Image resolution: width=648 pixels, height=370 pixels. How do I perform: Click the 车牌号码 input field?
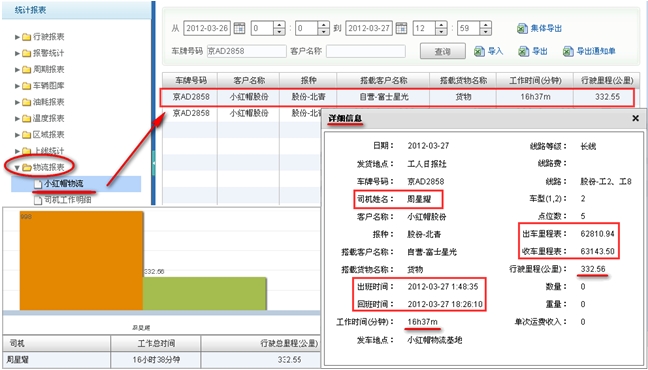point(246,51)
